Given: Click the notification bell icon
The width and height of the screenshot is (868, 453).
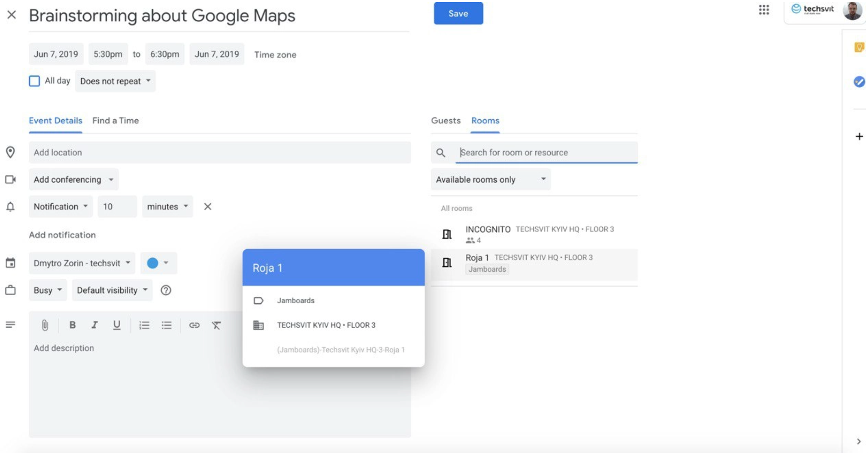Looking at the screenshot, I should pos(10,207).
